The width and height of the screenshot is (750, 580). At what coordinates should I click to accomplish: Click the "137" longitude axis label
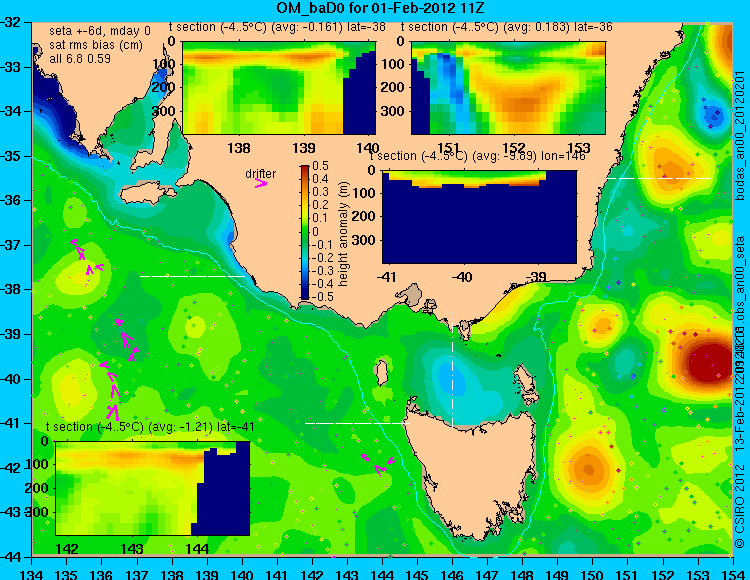coord(137,574)
